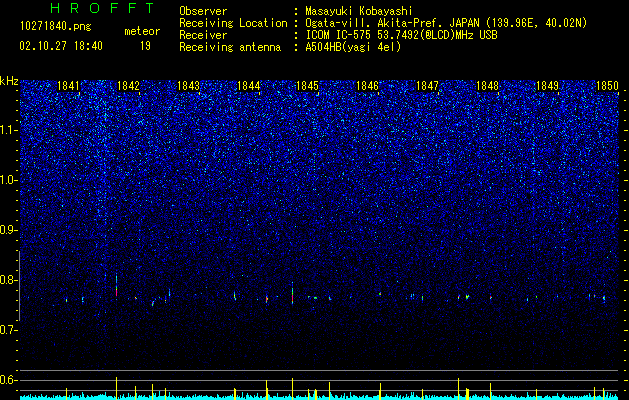Click the 1846 time marker
Screen dimensions: 629x400
pyautogui.click(x=367, y=86)
